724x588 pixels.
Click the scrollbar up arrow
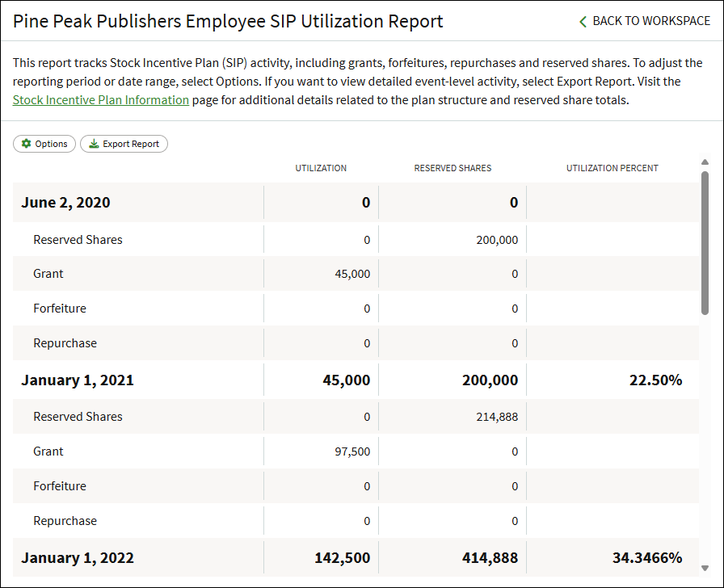(x=705, y=162)
